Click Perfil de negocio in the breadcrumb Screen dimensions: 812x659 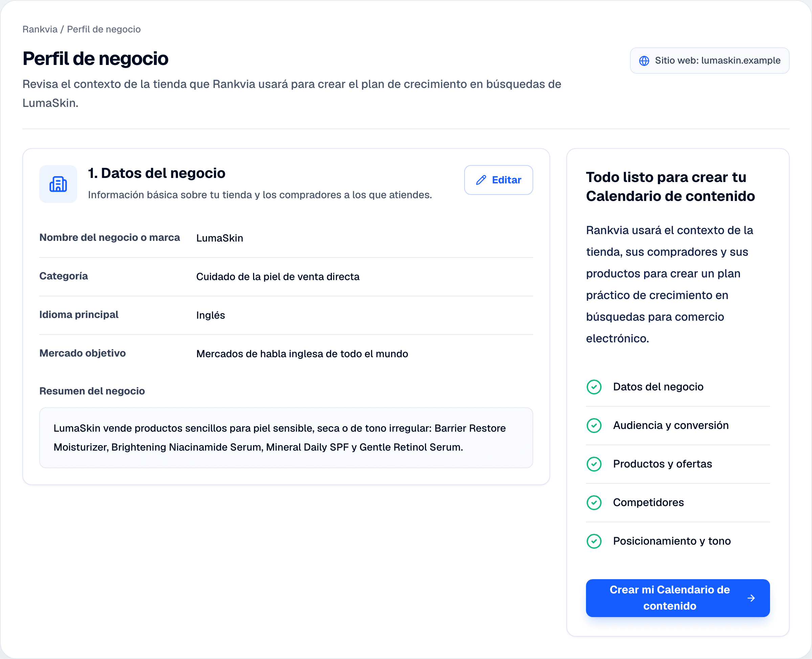pyautogui.click(x=104, y=29)
